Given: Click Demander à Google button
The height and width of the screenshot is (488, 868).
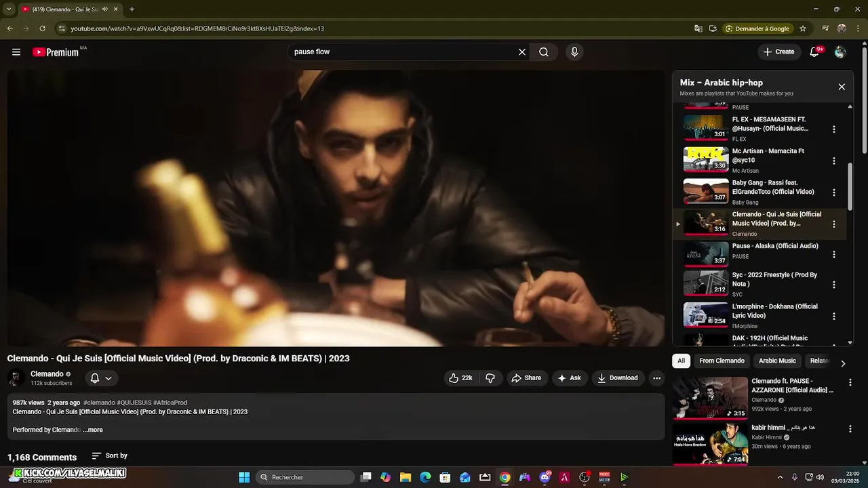Looking at the screenshot, I should pos(757,28).
